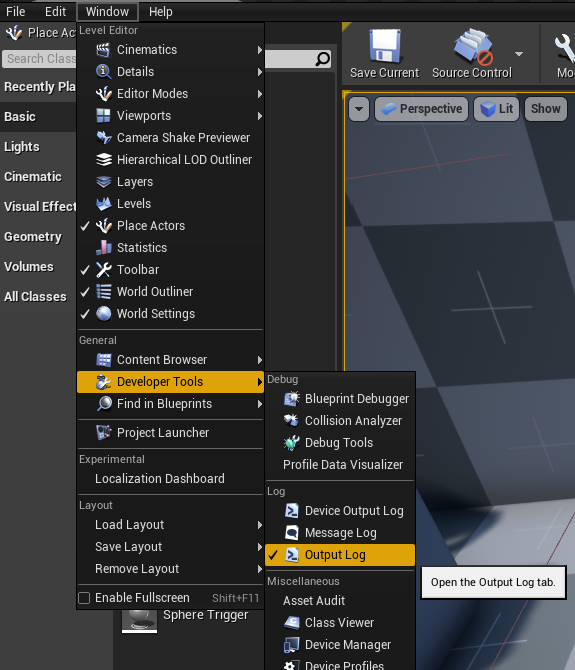
Task: Toggle the Place Actors panel checkmark
Action: [85, 226]
